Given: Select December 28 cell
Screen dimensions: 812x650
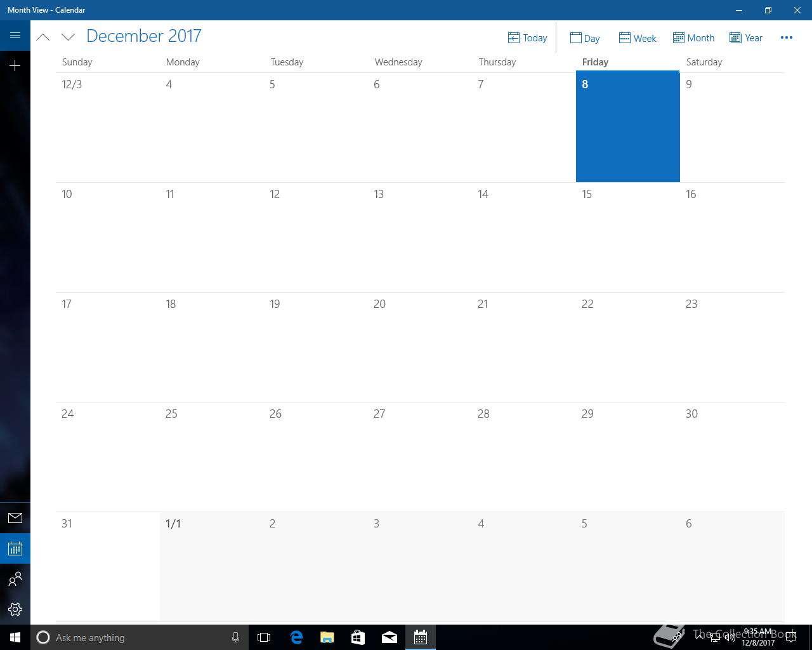Looking at the screenshot, I should click(x=524, y=457).
